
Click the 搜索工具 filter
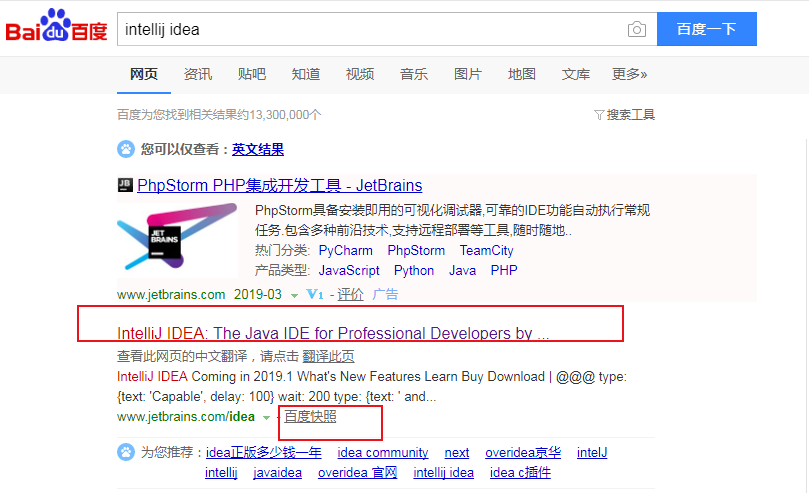624,114
